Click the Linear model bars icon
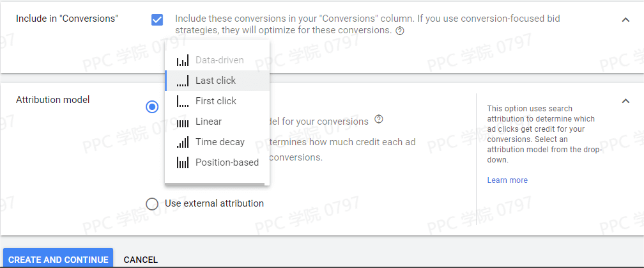The image size is (644, 268). tap(183, 122)
